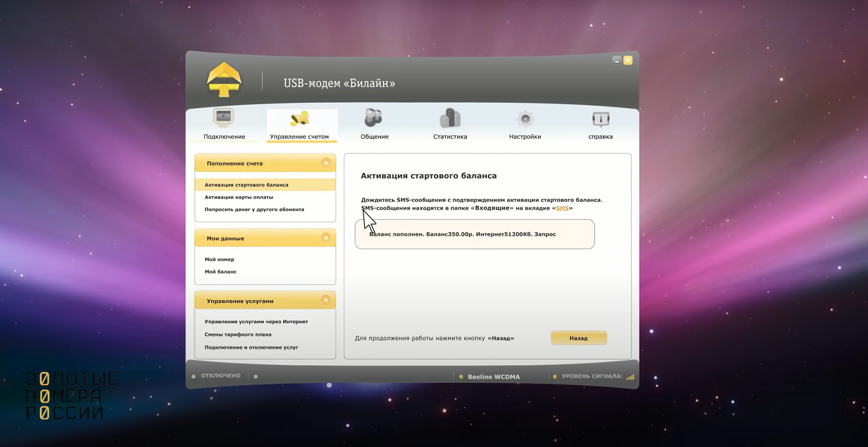The width and height of the screenshot is (868, 447).
Task: Click the USB-модем «Билайн» title text
Action: tap(339, 83)
